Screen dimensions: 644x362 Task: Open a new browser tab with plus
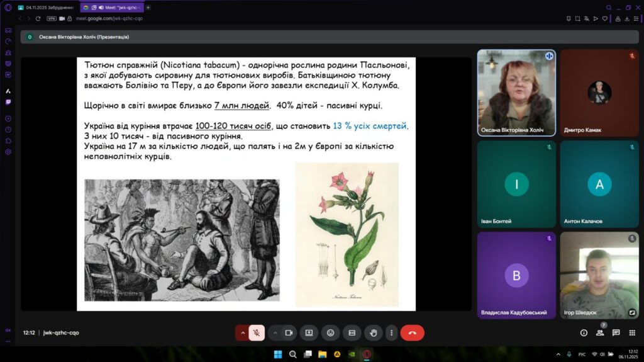148,8
